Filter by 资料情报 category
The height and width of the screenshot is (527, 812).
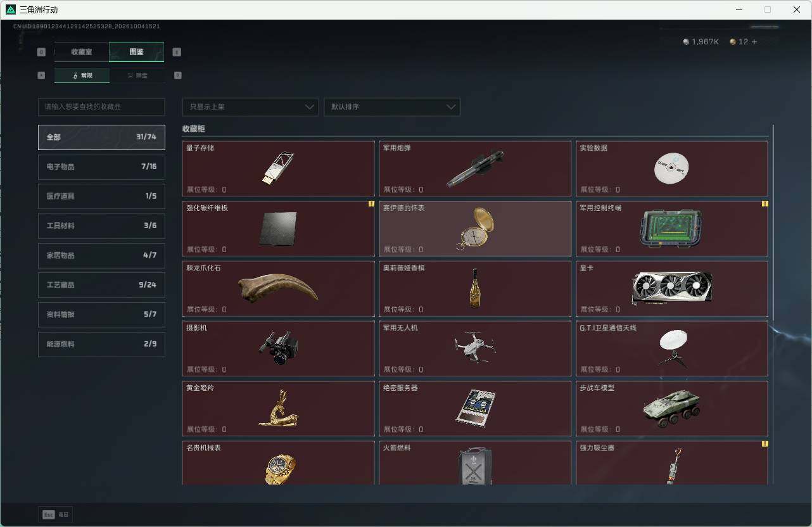point(101,314)
